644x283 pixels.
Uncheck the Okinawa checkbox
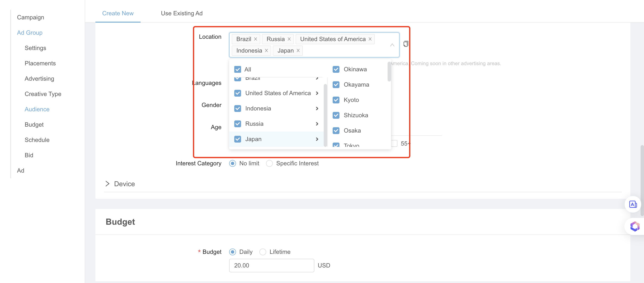pos(336,69)
